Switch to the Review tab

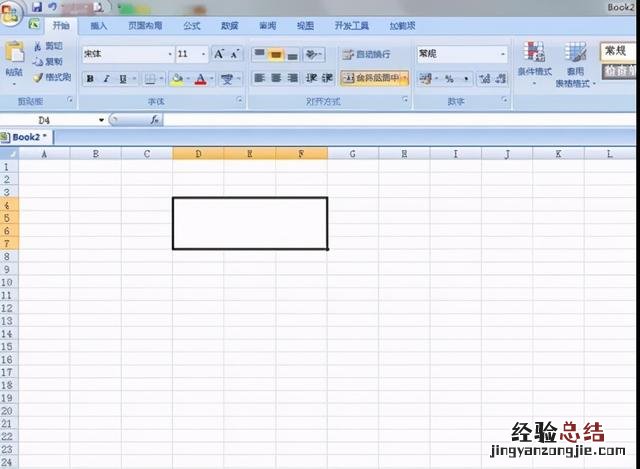coord(267,26)
